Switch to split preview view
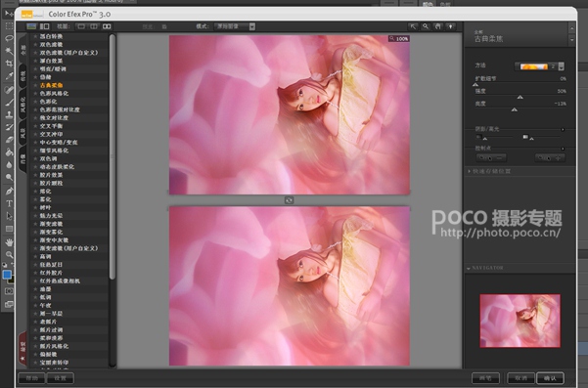588x388 pixels. (94, 26)
